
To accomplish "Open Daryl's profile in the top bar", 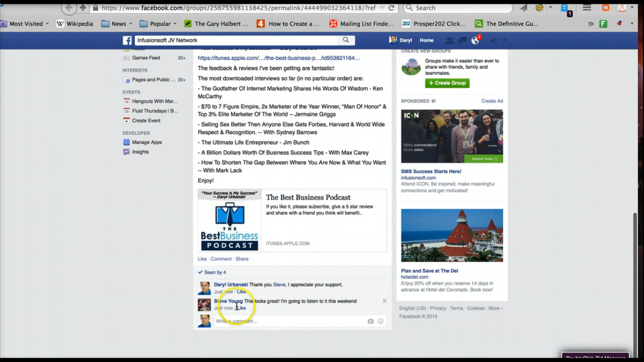I will point(401,41).
